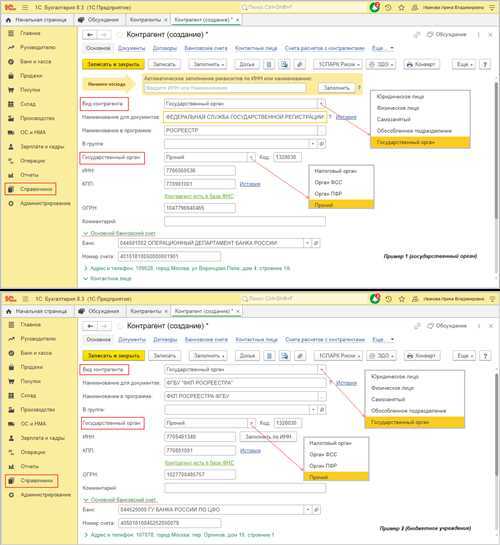Open Договоры form tab in the upper window

pos(165,48)
